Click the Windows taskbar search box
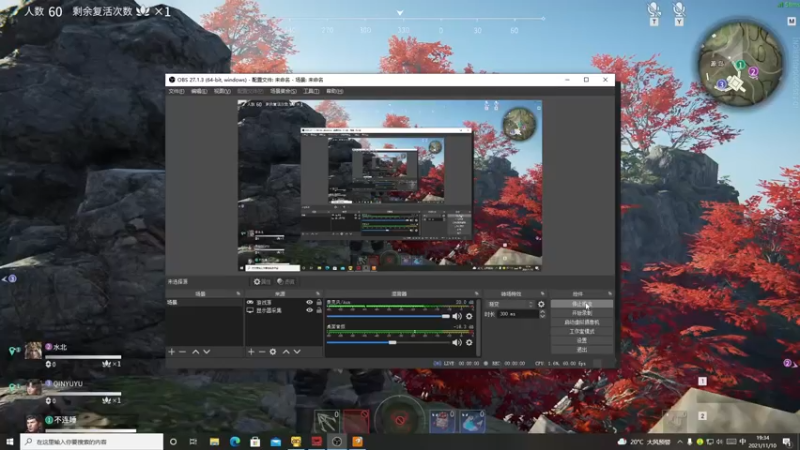Viewport: 800px width, 450px height. pyautogui.click(x=92, y=441)
